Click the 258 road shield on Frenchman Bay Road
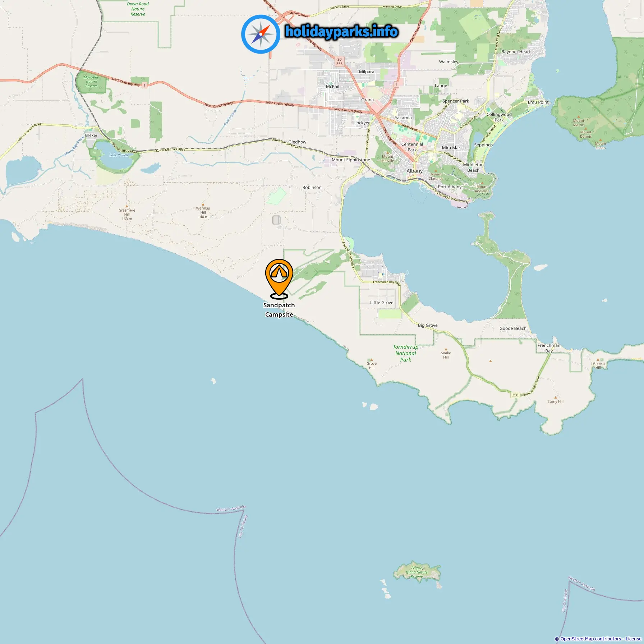This screenshot has width=644, height=644. tap(515, 395)
